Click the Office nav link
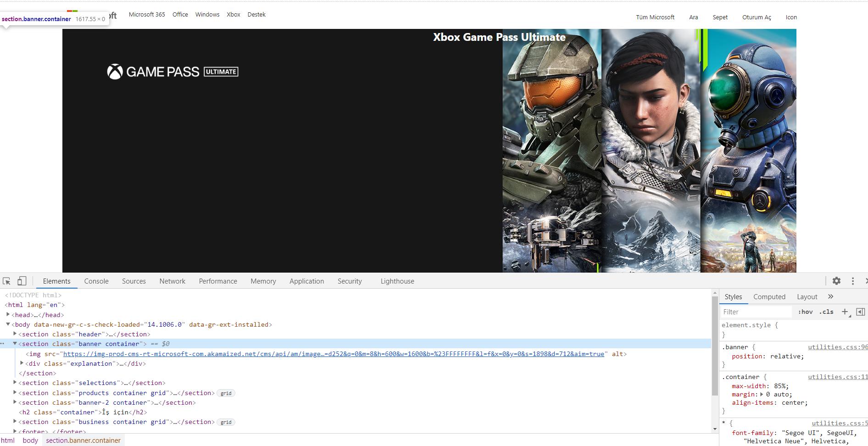The image size is (868, 446). pos(180,15)
